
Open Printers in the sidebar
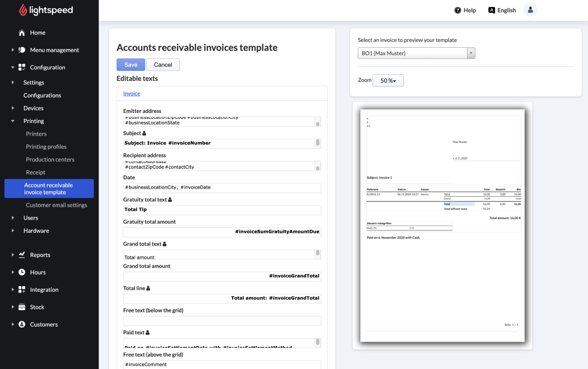click(x=36, y=134)
